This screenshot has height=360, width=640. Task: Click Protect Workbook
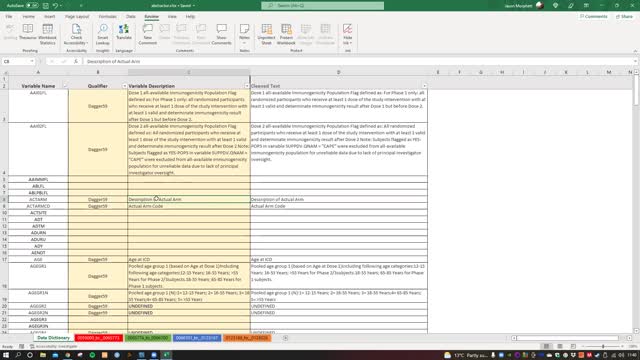pyautogui.click(x=286, y=34)
